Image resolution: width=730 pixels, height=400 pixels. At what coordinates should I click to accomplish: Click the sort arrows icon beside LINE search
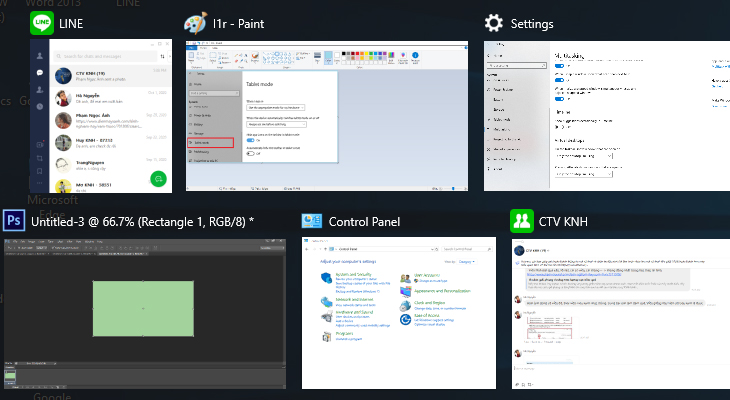click(162, 56)
